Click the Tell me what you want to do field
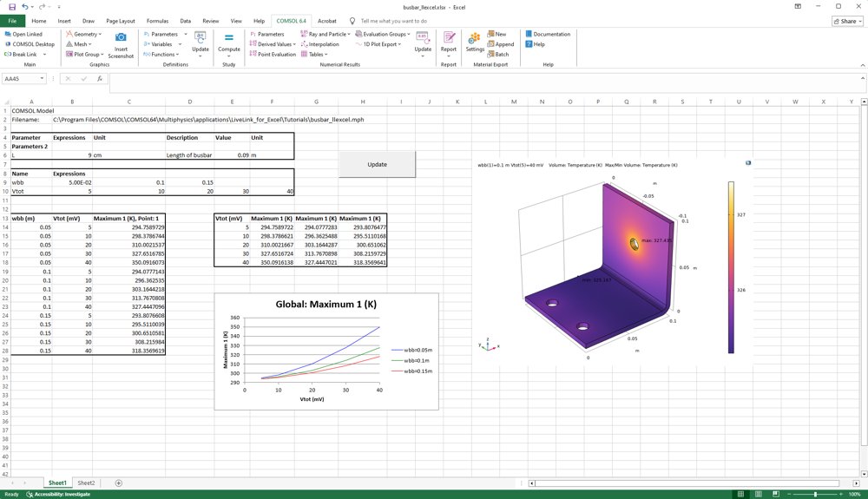The width and height of the screenshot is (868, 499). coord(393,21)
